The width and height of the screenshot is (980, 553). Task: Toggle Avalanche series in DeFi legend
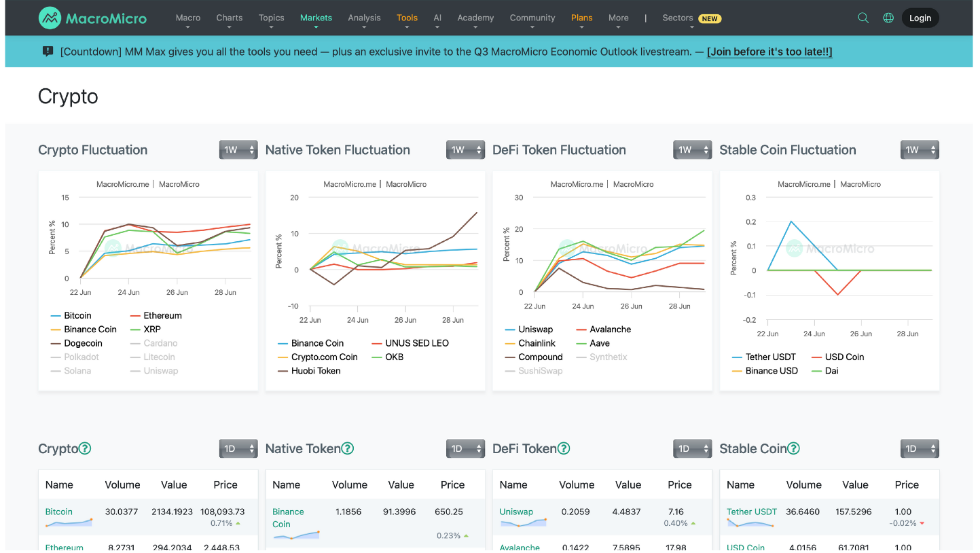pyautogui.click(x=603, y=329)
